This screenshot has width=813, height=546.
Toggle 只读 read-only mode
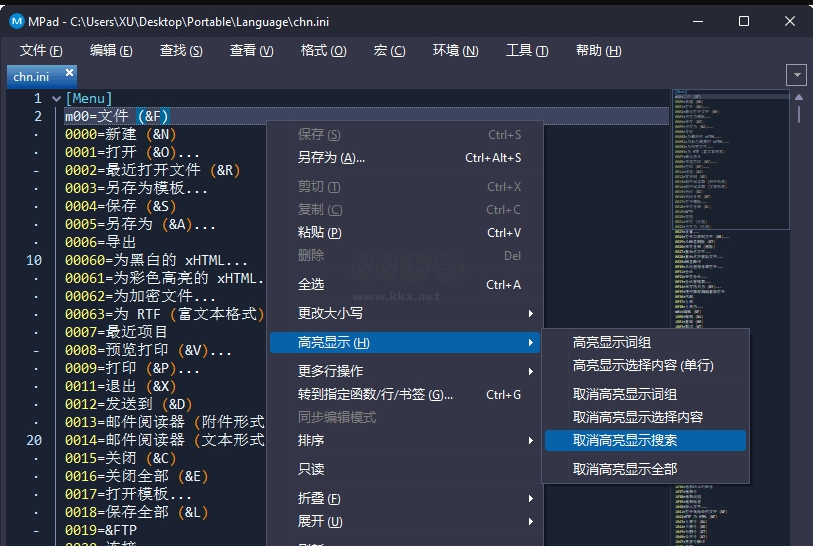(x=405, y=469)
